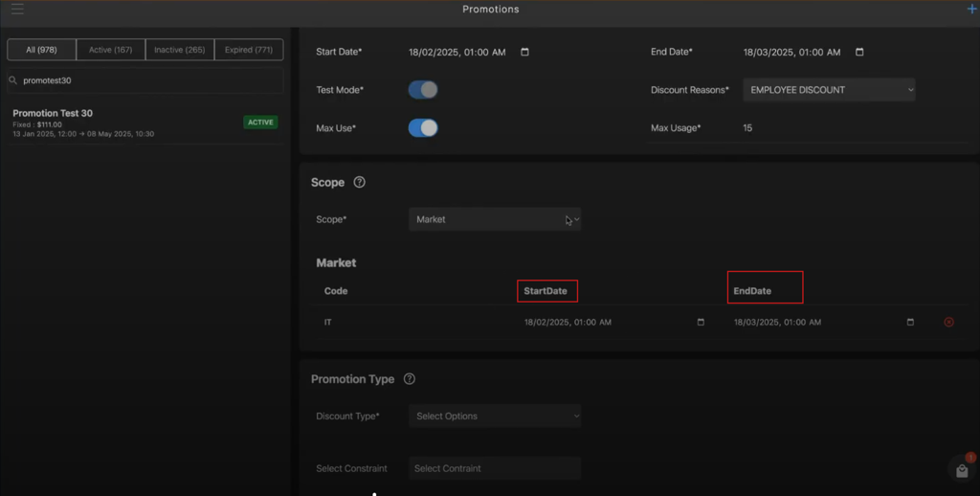Screen dimensions: 980x496
Task: Expand the Discount Reasons dropdown
Action: tap(829, 89)
